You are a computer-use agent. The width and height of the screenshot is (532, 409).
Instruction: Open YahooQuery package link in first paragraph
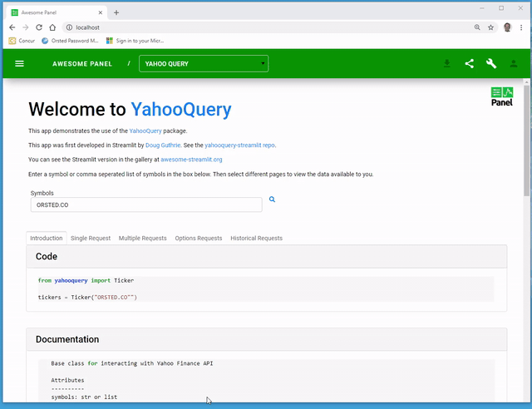[x=145, y=131]
